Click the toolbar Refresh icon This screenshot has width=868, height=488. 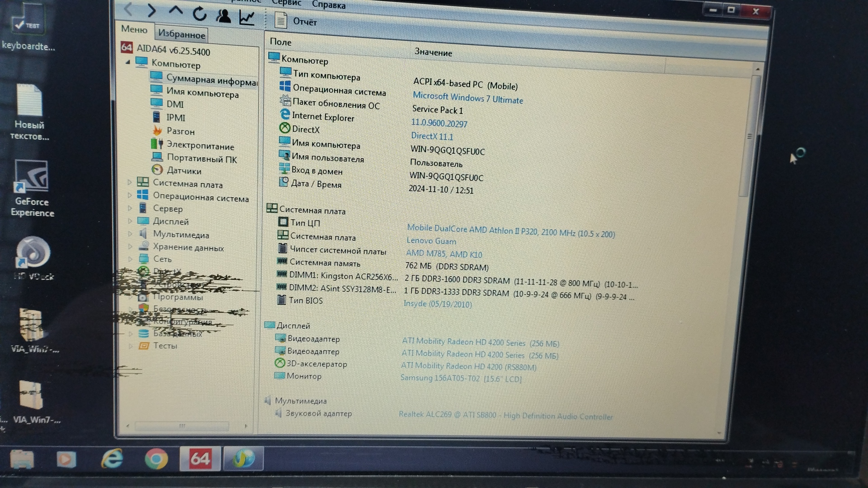tap(199, 14)
